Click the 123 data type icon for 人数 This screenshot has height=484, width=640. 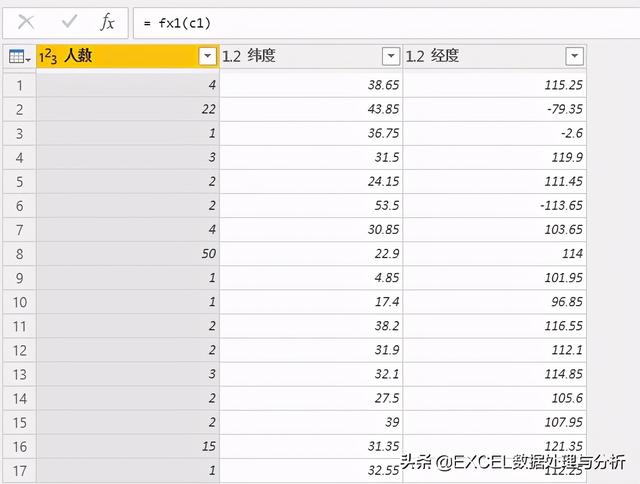pyautogui.click(x=48, y=57)
